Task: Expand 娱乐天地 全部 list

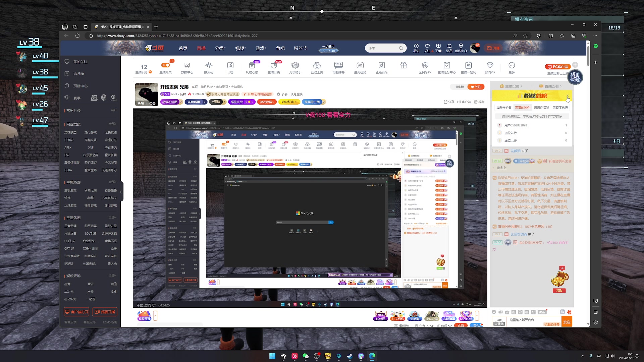Action: pos(112,276)
